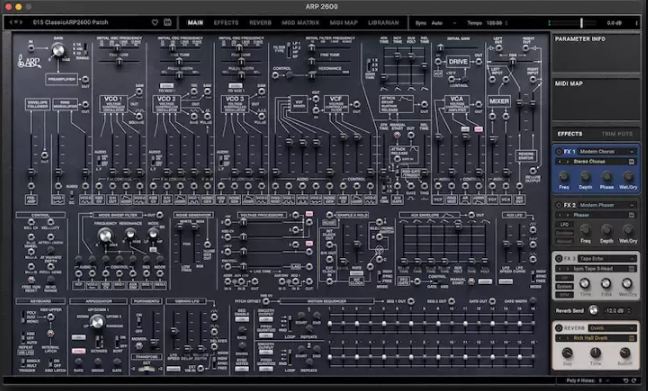648x391 pixels.
Task: Open the MIDI MAP tab in top bar
Action: click(x=343, y=23)
